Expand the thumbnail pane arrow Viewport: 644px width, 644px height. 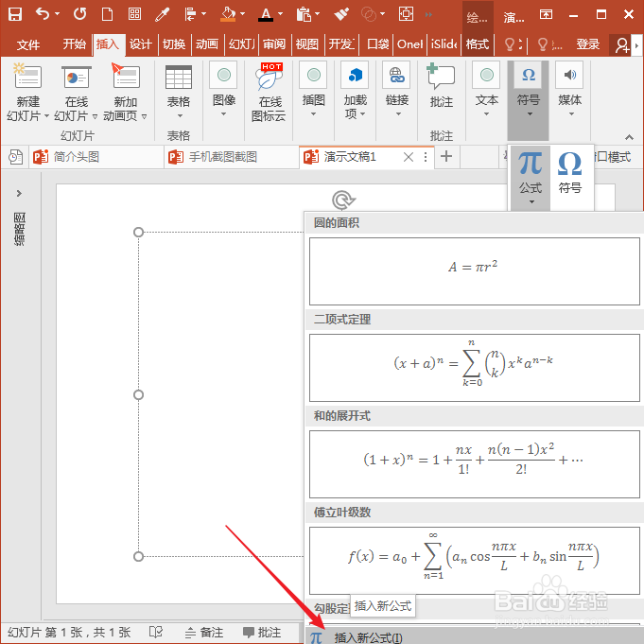pyautogui.click(x=19, y=193)
